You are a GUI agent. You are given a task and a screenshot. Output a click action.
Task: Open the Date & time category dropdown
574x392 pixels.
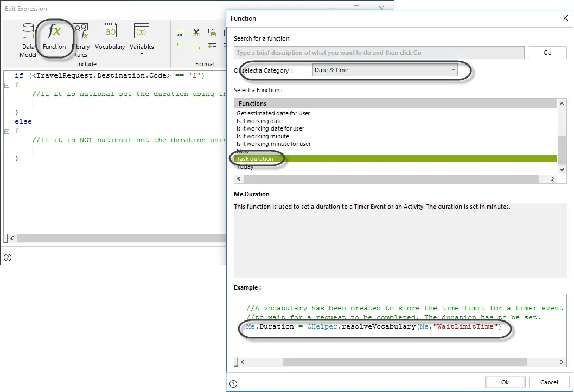385,70
